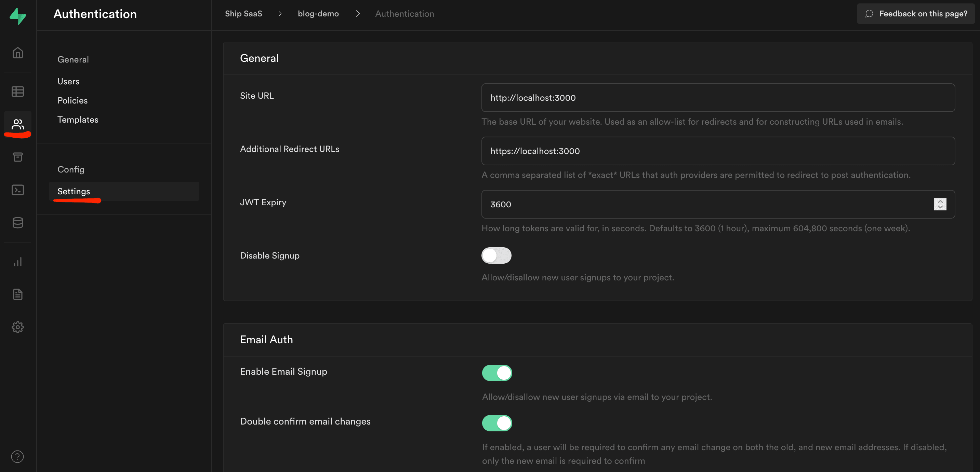The image size is (980, 472).
Task: Navigate to blog-demo via breadcrumb
Action: [318, 13]
